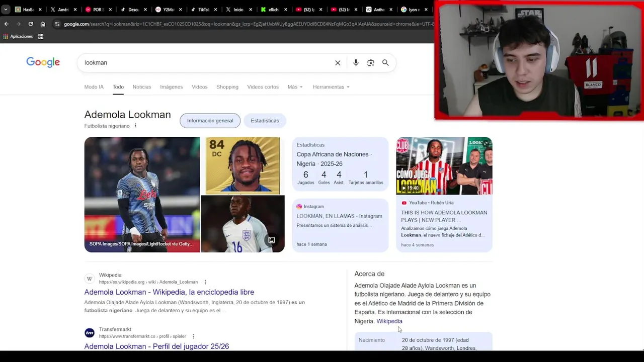The height and width of the screenshot is (362, 644).
Task: Open the 84 DC player card image
Action: coord(243,165)
